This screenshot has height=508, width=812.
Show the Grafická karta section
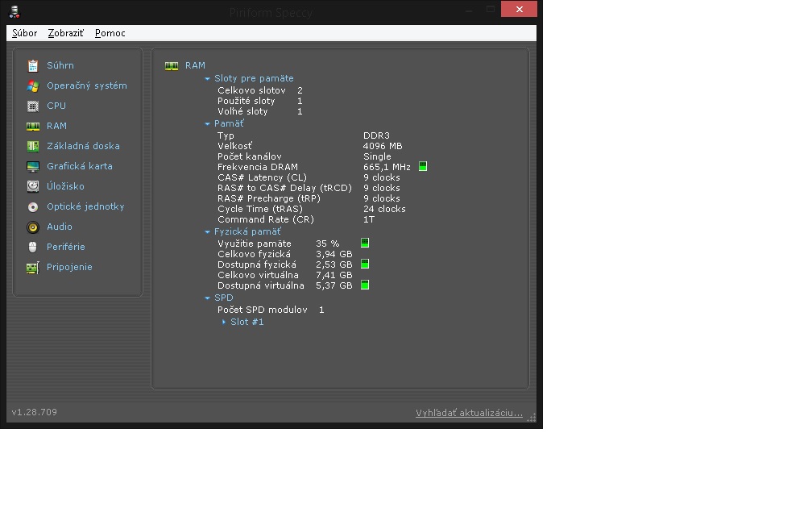click(x=79, y=166)
